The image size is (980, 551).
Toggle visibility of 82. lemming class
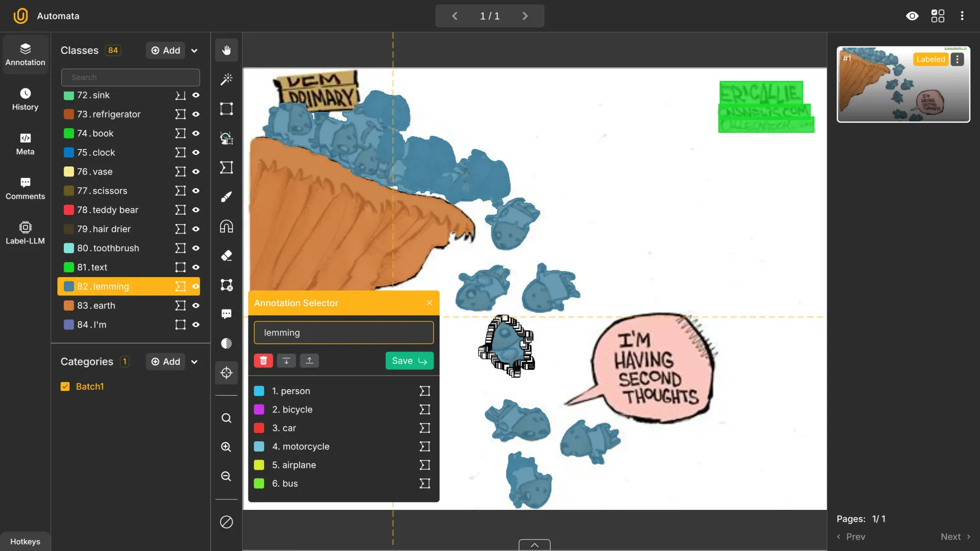(x=196, y=287)
